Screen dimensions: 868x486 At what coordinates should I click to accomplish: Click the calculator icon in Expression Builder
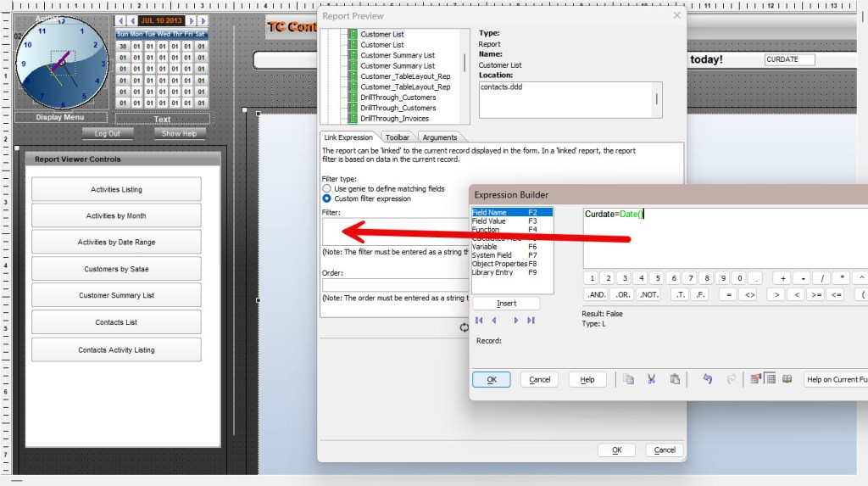(x=771, y=379)
